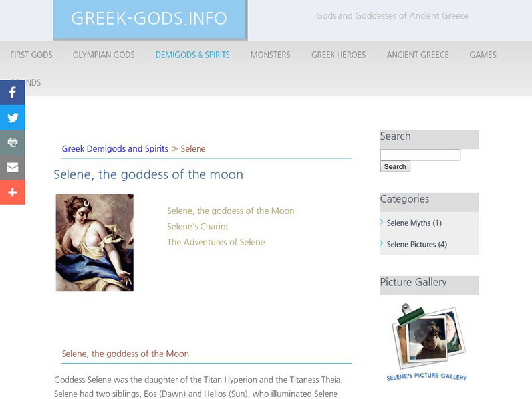
Task: Share page via Twitter bird icon
Action: (x=12, y=118)
